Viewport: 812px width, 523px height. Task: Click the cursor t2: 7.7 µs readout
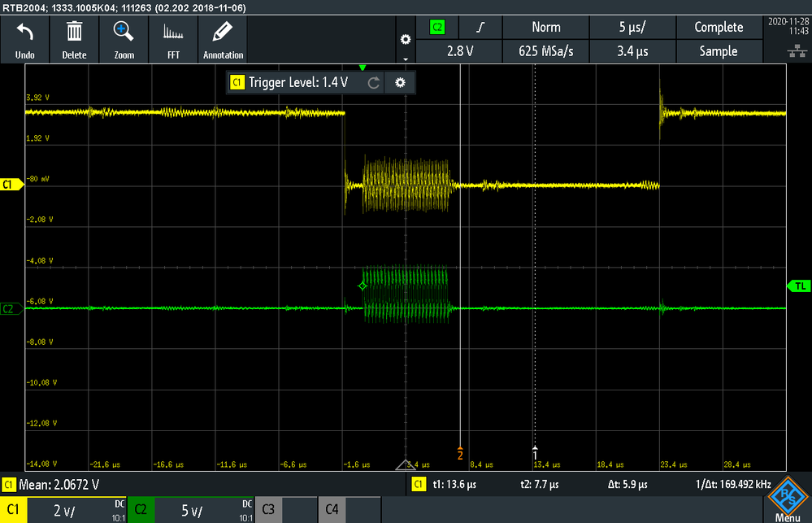pyautogui.click(x=539, y=485)
